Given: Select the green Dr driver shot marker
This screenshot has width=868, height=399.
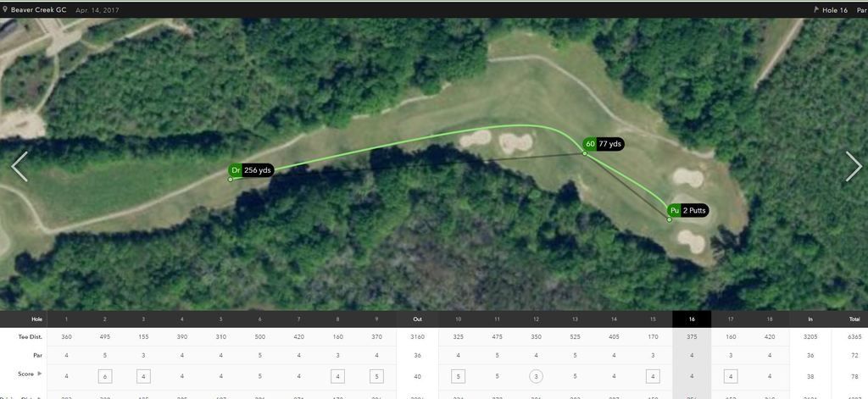Looking at the screenshot, I should (236, 170).
